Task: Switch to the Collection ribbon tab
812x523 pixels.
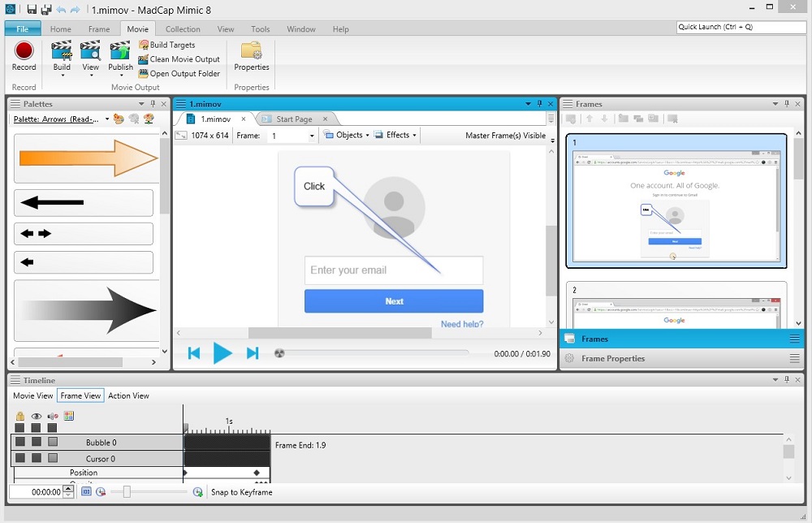Action: click(183, 29)
